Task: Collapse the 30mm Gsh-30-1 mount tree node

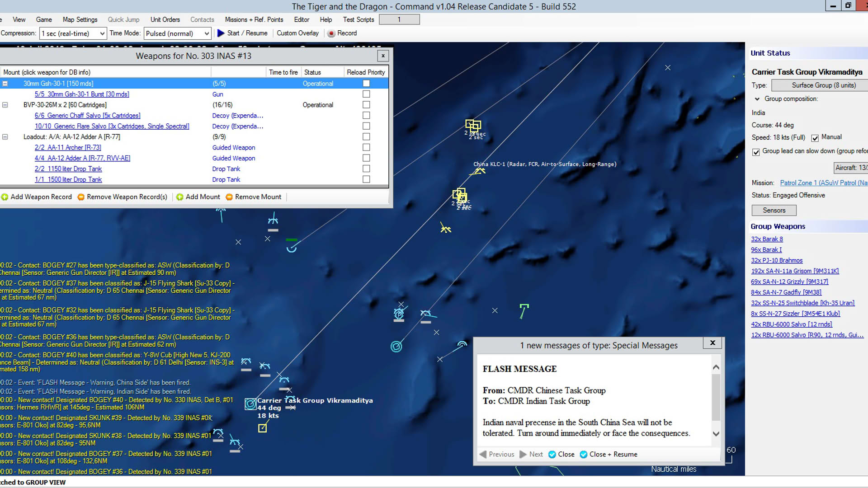Action: 5,84
